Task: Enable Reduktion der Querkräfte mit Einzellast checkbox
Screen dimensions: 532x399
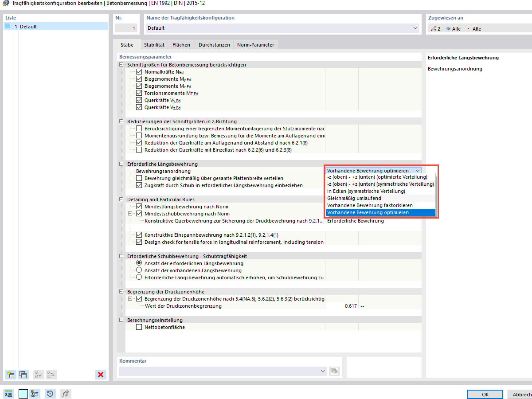Action: [x=139, y=150]
